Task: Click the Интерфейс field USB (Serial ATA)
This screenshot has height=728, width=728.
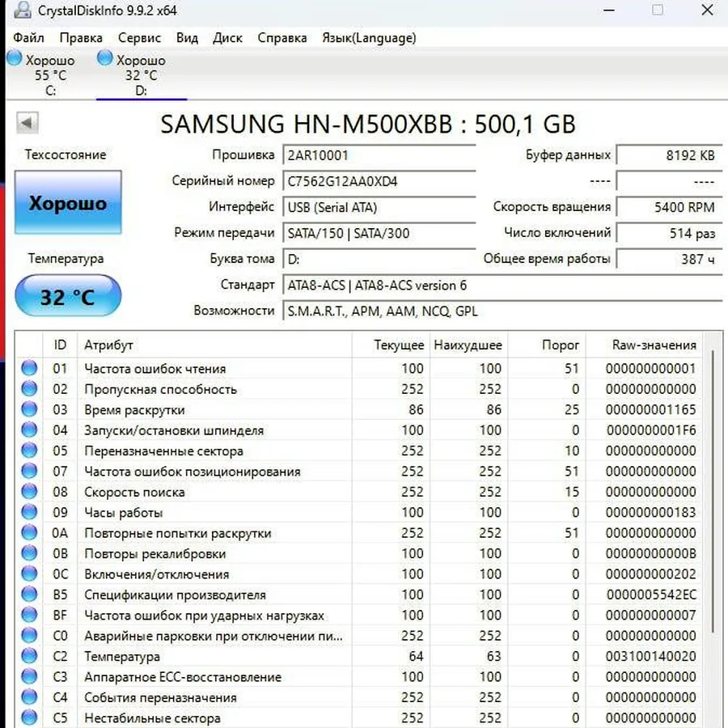Action: pos(379,207)
